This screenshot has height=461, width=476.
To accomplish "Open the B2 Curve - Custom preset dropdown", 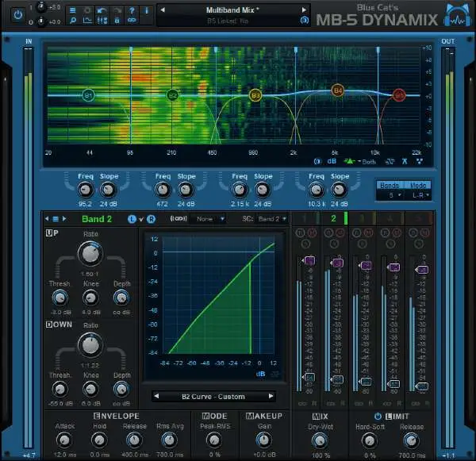I will coord(213,396).
